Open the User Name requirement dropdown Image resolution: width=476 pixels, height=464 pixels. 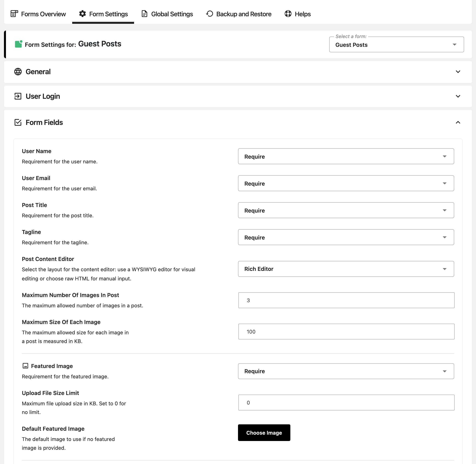(x=346, y=156)
